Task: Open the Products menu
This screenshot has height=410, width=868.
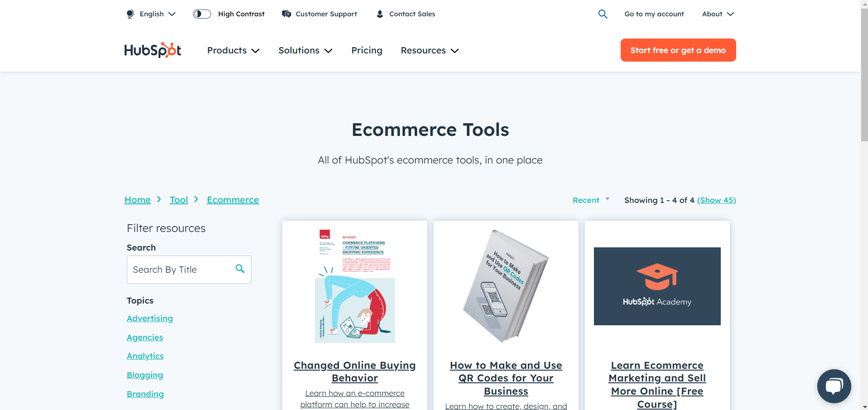Action: coord(233,50)
